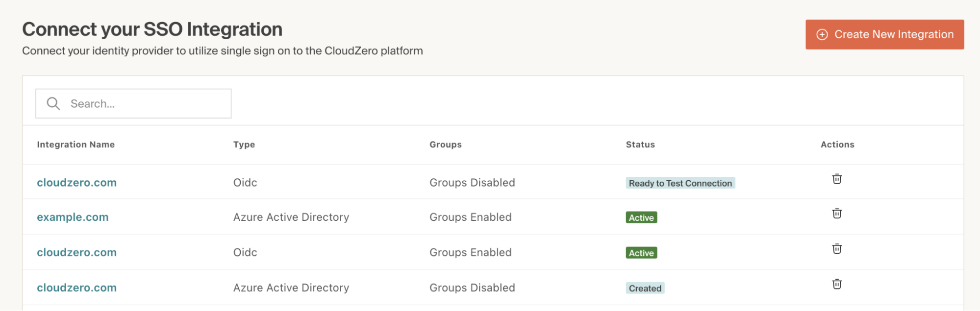
Task: Click the Ready to Test Connection badge
Action: [x=680, y=183]
